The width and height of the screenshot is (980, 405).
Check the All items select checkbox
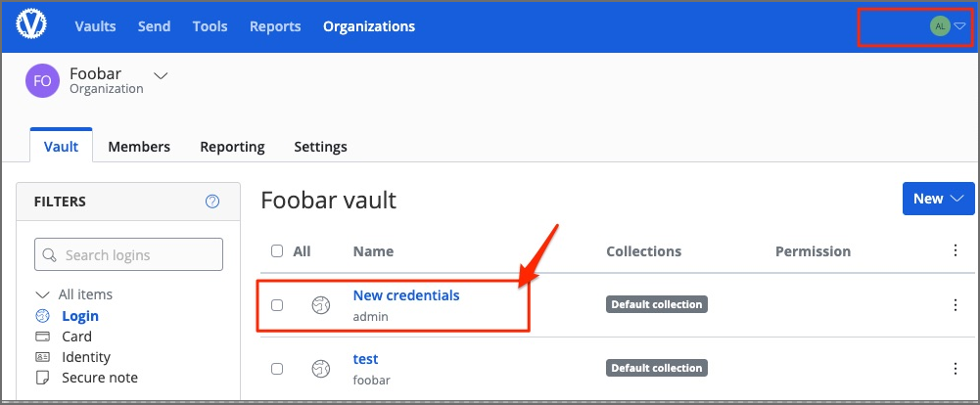tap(277, 251)
